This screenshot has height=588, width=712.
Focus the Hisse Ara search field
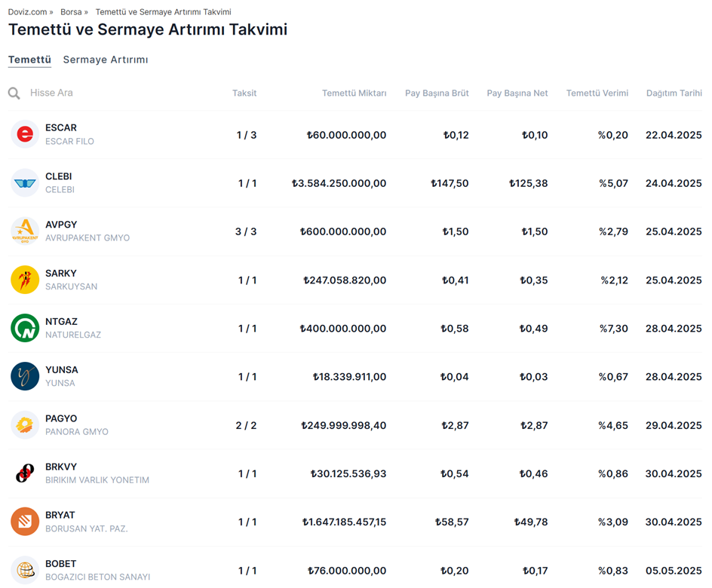coord(113,93)
